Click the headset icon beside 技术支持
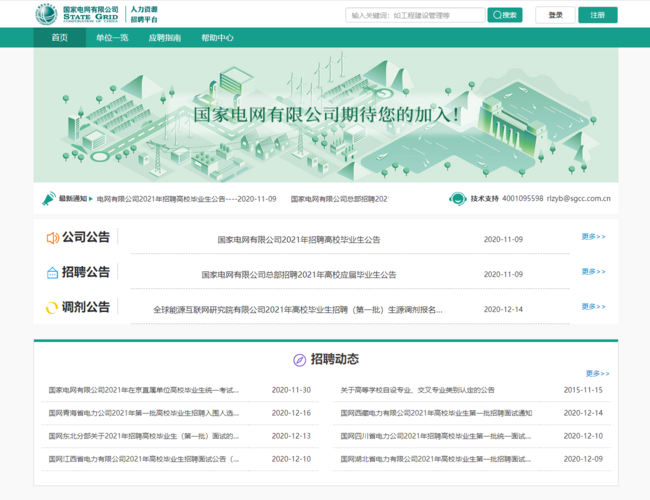 tap(458, 199)
